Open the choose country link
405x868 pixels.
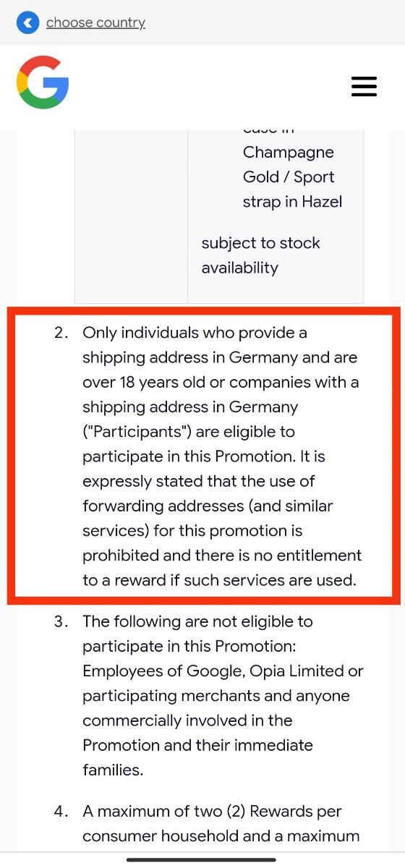95,23
